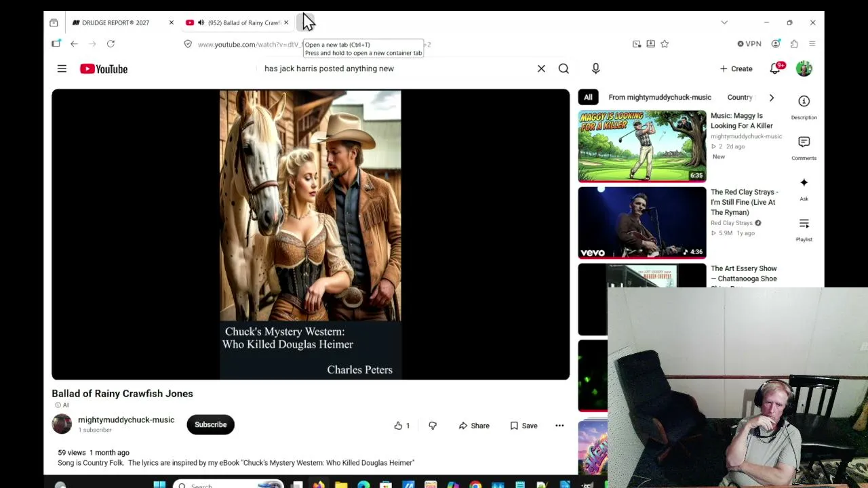The image size is (868, 488).
Task: Expand the video description text
Action: (x=236, y=463)
